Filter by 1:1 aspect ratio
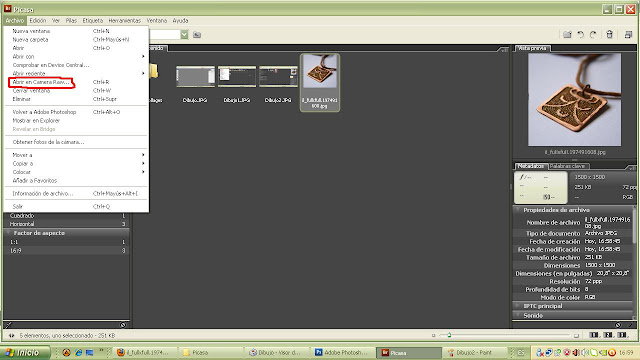The width and height of the screenshot is (640, 360). (66, 242)
